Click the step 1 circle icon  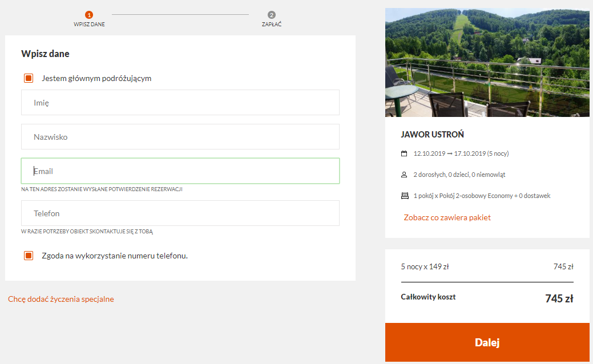(x=89, y=15)
